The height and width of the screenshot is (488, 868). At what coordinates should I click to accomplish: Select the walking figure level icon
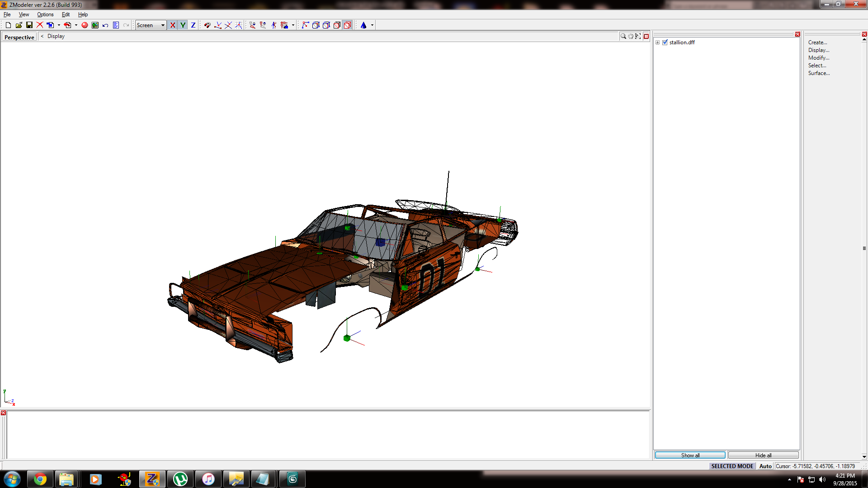point(274,25)
